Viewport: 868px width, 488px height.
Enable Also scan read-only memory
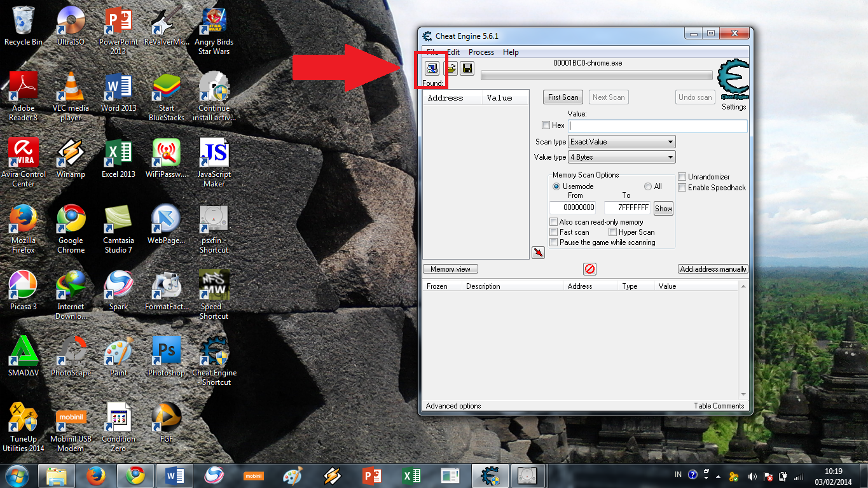point(553,222)
